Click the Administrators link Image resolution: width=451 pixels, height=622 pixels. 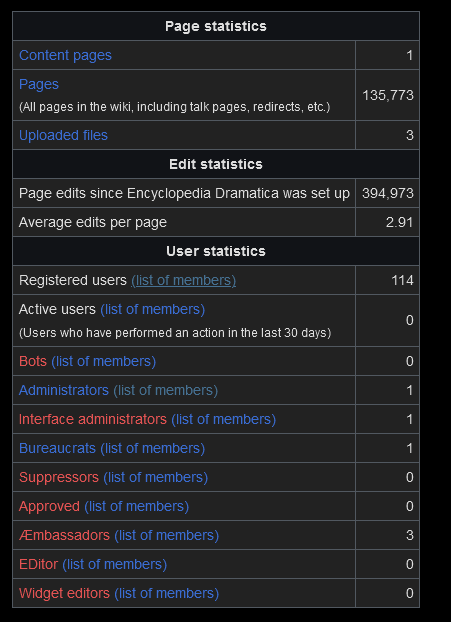click(x=64, y=390)
